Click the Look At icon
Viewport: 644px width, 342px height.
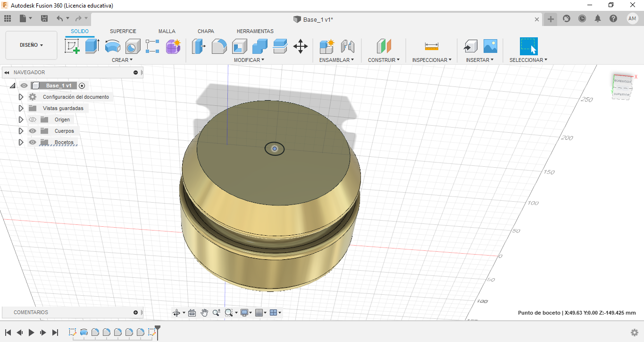192,313
